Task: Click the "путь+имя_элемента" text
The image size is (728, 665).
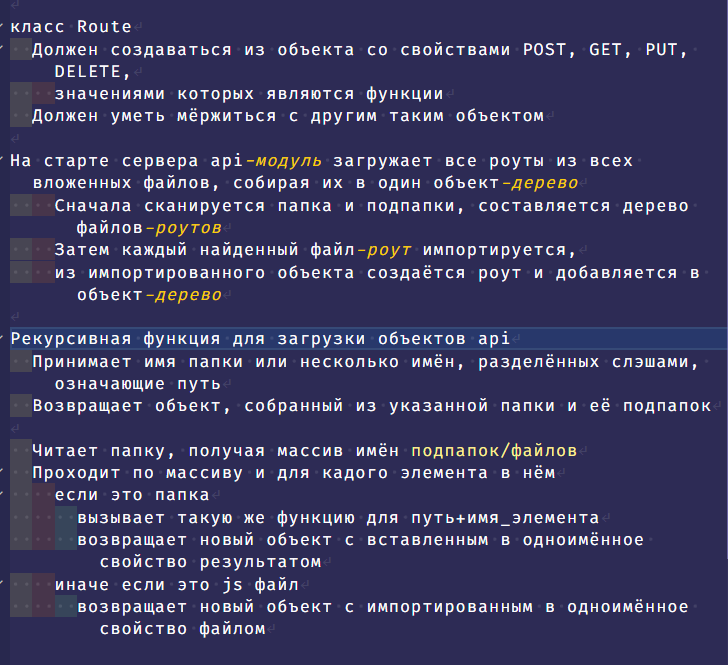Action: [505, 517]
